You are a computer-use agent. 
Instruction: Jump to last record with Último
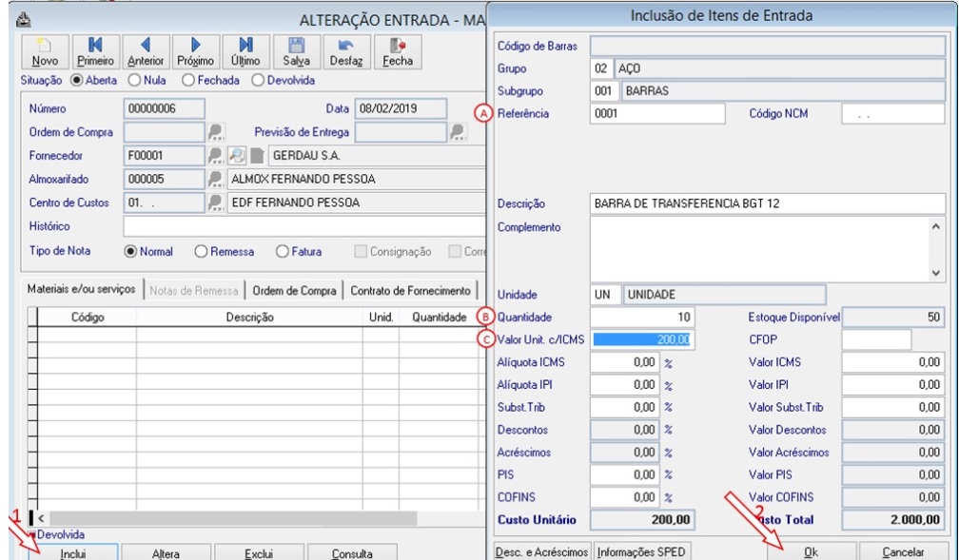245,52
